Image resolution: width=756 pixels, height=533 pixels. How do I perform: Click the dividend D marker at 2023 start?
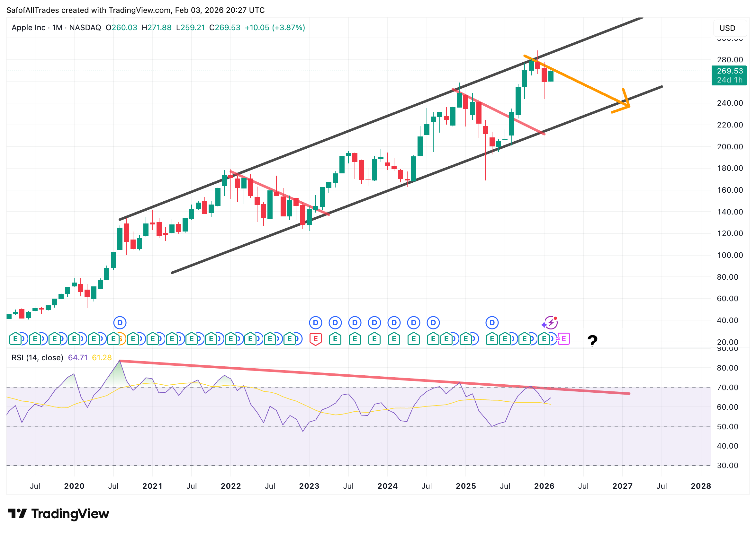(315, 323)
